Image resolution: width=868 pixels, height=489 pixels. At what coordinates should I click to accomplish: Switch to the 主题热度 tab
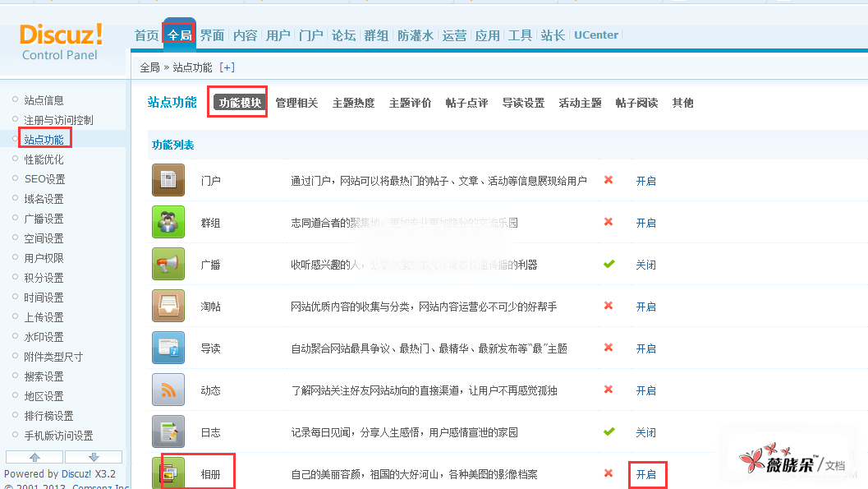tap(353, 103)
